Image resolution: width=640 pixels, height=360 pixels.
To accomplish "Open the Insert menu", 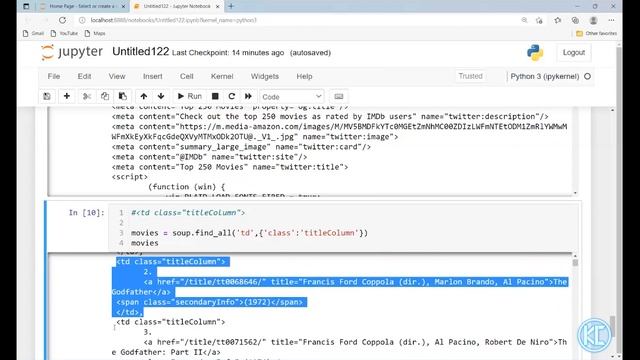I will click(153, 76).
